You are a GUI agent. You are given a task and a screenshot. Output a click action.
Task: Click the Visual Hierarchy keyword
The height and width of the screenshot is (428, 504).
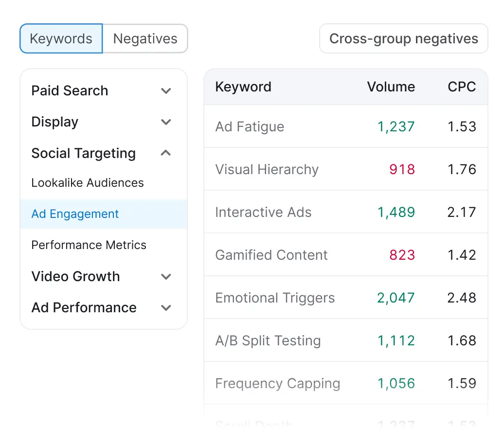(x=267, y=170)
